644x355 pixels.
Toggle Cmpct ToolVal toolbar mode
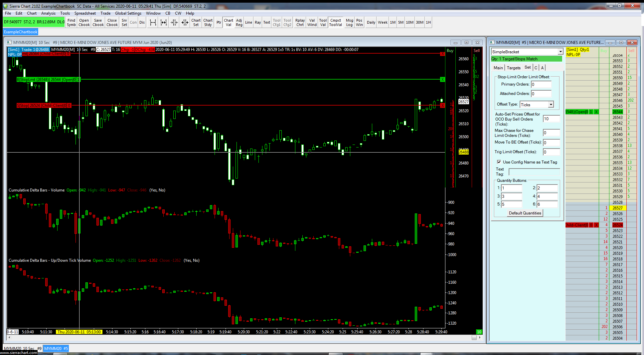click(336, 22)
